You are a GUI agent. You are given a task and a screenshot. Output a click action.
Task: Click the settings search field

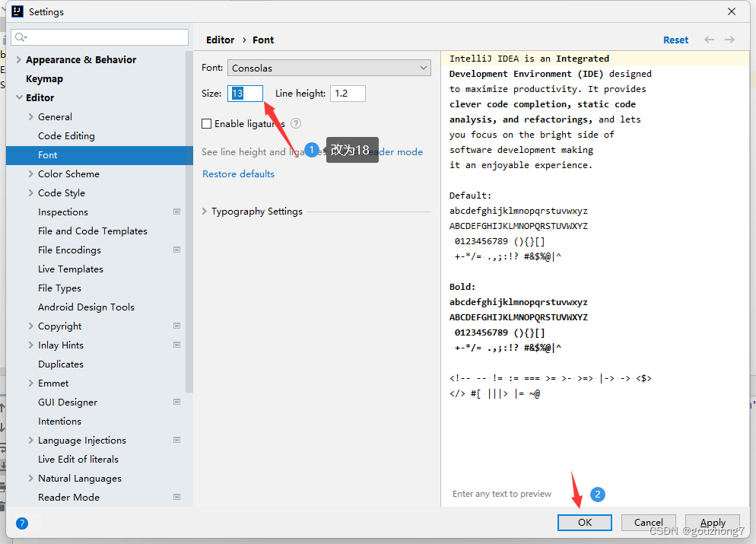(x=100, y=37)
